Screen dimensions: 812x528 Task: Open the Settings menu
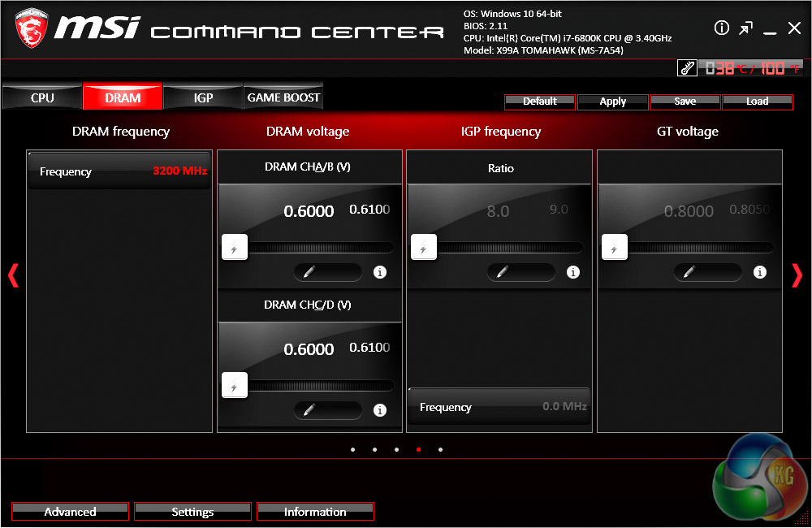tap(192, 512)
